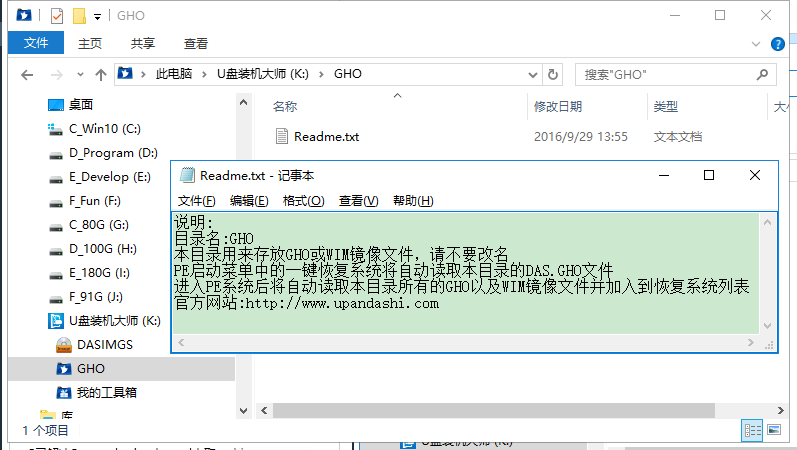Screen dimensions: 797x450
Task: Click the New folder quick access icon
Action: 79,16
